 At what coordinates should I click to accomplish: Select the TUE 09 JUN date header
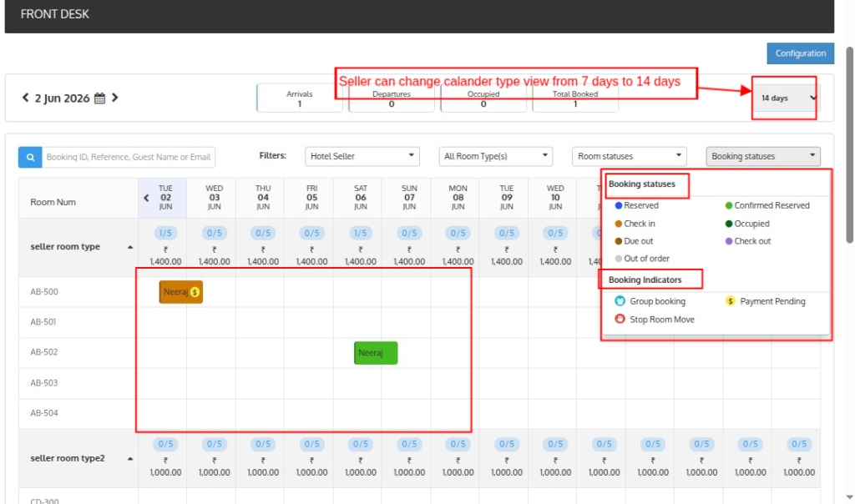507,197
